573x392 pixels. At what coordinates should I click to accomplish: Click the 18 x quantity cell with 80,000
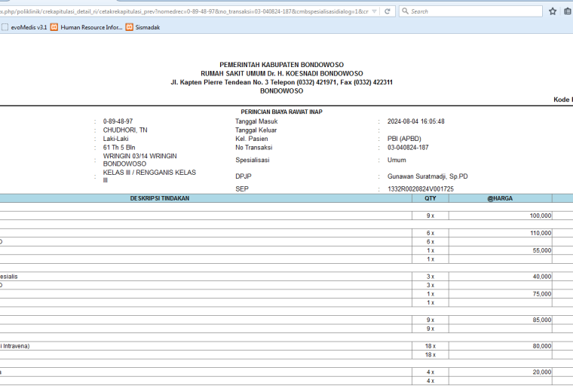(431, 346)
